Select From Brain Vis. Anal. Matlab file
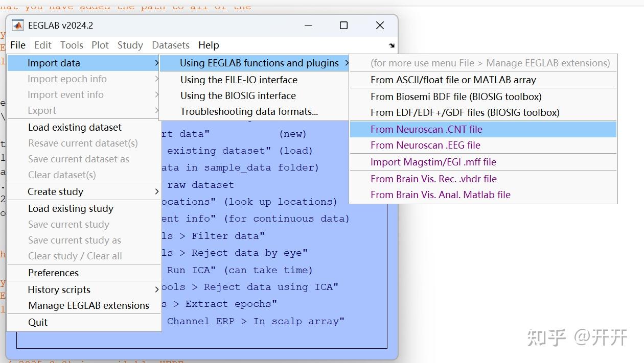The image size is (644, 363). point(484,195)
